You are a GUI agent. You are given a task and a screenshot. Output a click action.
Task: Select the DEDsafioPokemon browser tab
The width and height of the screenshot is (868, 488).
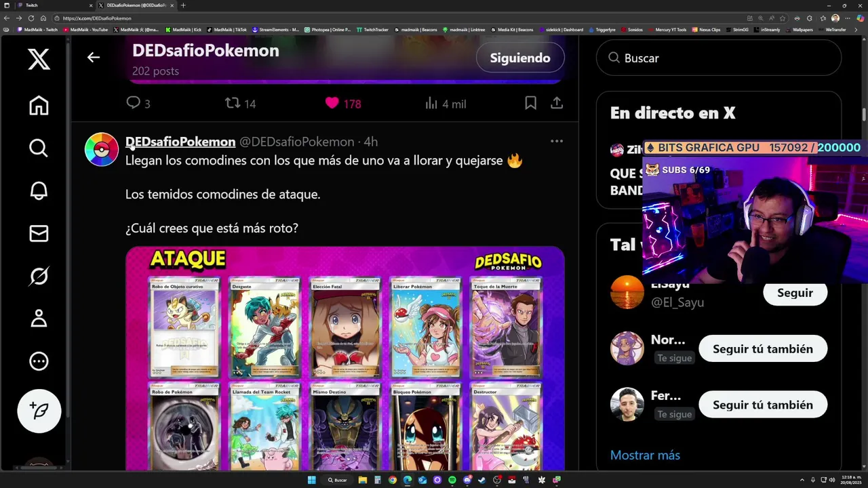click(x=135, y=5)
